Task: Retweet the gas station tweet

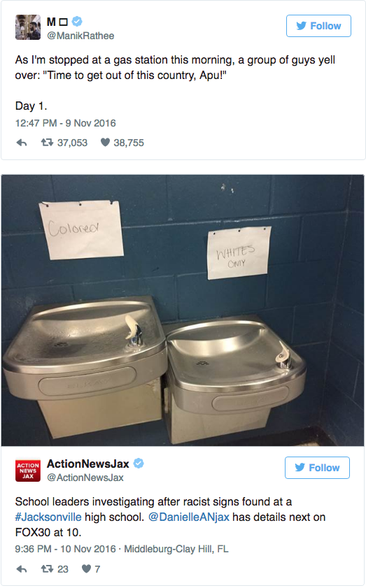Action: point(47,143)
